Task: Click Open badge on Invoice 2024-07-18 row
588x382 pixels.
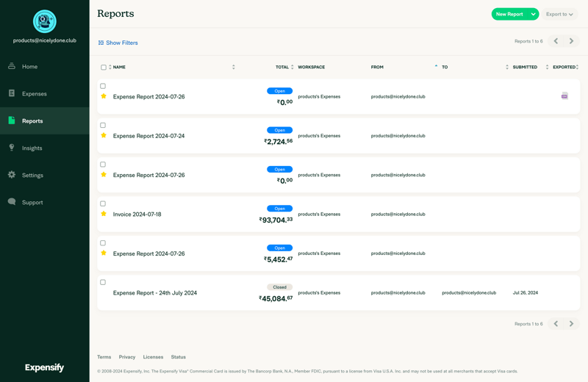Action: 280,209
